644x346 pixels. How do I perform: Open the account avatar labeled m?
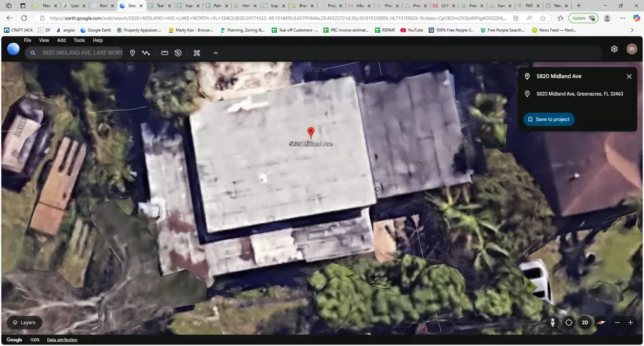pos(631,49)
